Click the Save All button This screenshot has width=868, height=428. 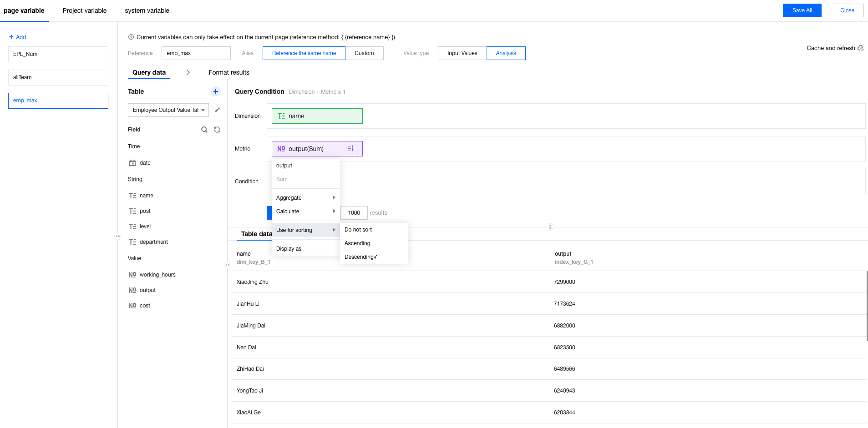pyautogui.click(x=802, y=10)
